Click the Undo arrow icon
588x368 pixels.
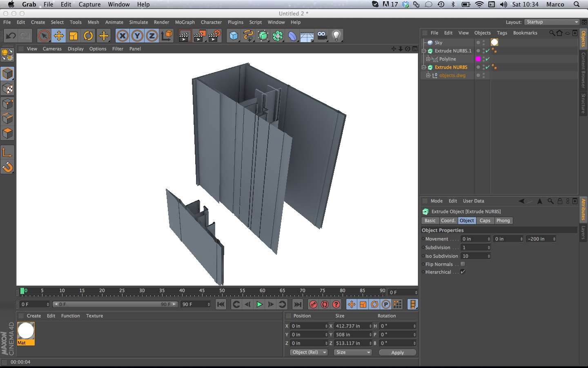click(11, 36)
